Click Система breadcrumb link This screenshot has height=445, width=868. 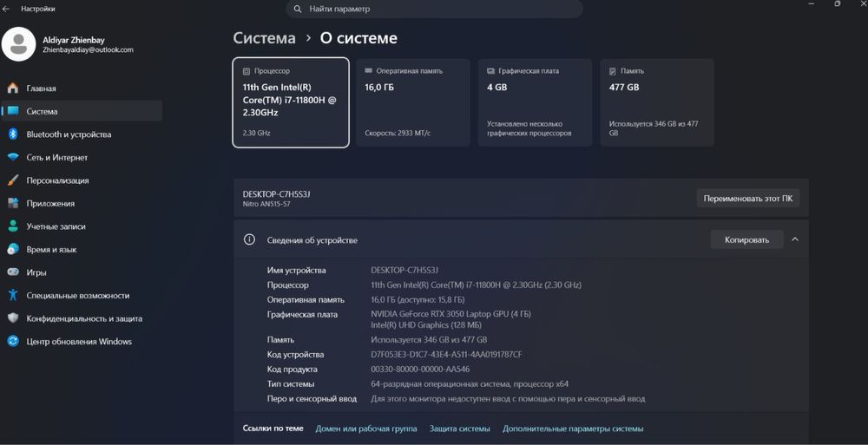click(264, 38)
